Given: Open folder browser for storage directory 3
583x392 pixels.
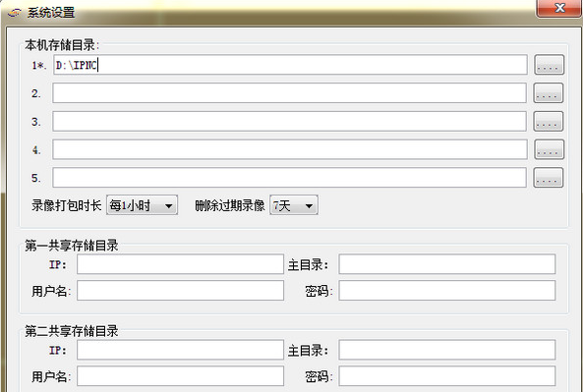Looking at the screenshot, I should coord(549,121).
